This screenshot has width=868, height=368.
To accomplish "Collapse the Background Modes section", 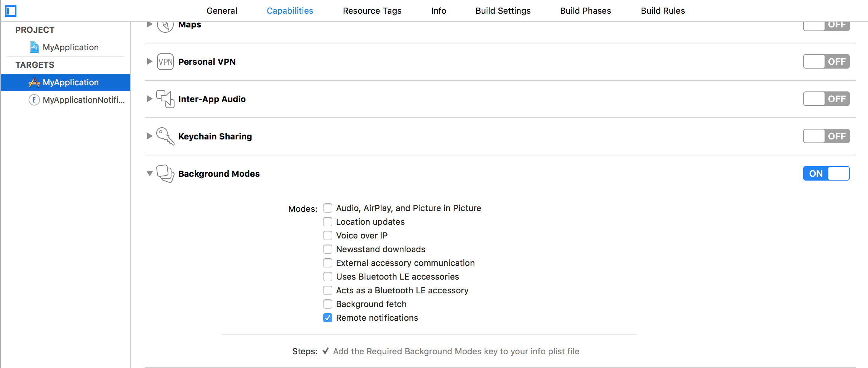I will click(150, 174).
